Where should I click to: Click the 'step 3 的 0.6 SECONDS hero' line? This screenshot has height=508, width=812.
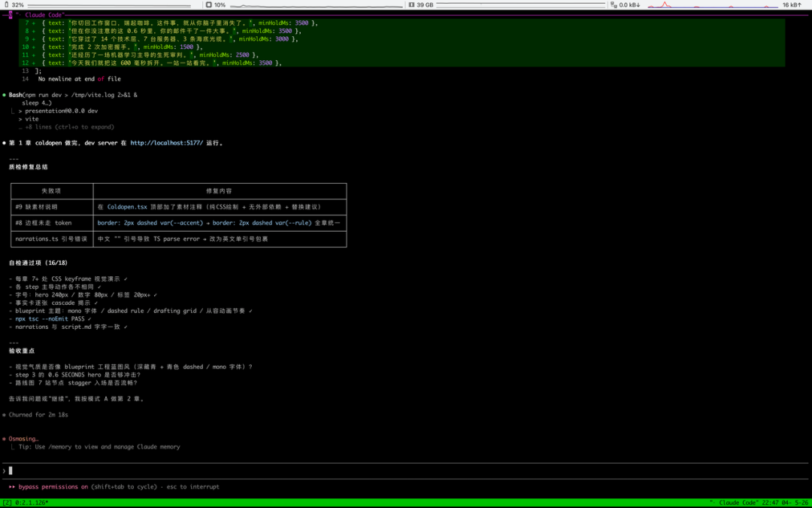pyautogui.click(x=77, y=375)
